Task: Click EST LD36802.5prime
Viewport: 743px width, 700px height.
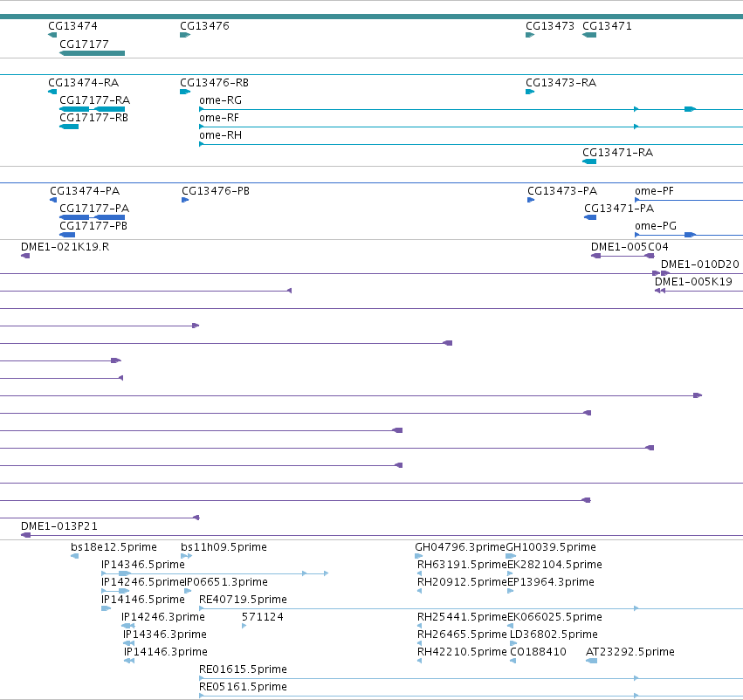Action: [554, 635]
